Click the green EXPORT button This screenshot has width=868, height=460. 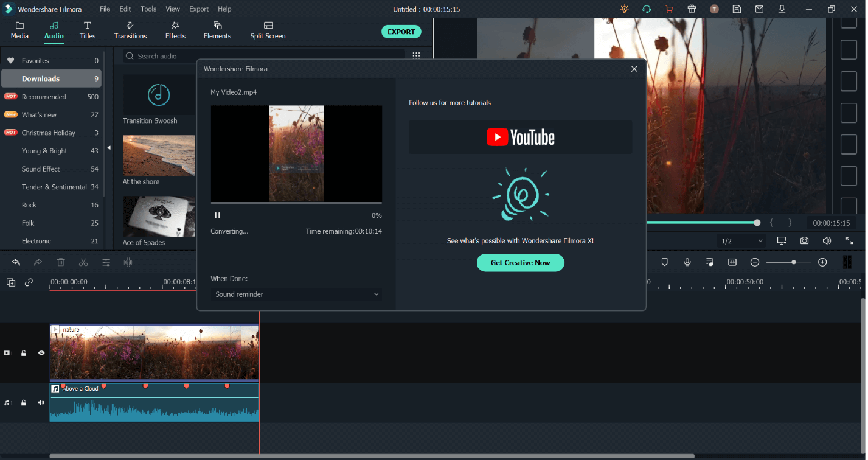coord(401,32)
